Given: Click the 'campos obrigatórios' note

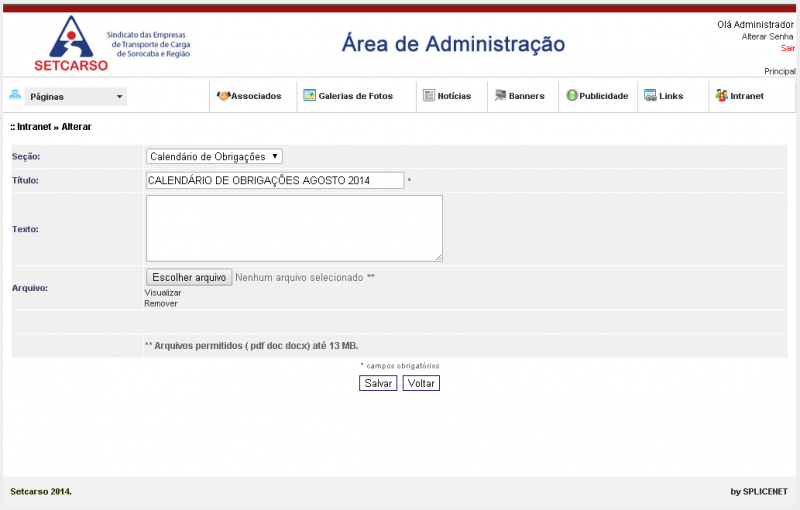Looking at the screenshot, I should (x=400, y=366).
